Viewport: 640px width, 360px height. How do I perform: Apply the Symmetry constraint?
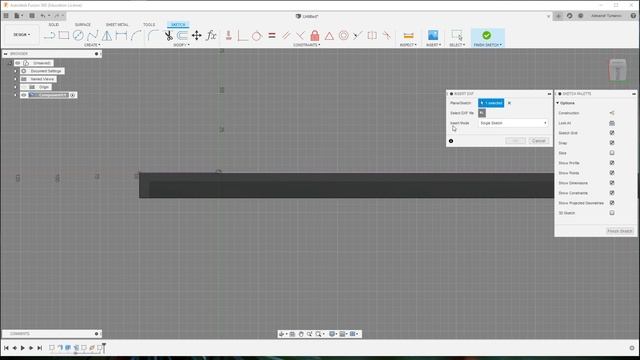372,36
